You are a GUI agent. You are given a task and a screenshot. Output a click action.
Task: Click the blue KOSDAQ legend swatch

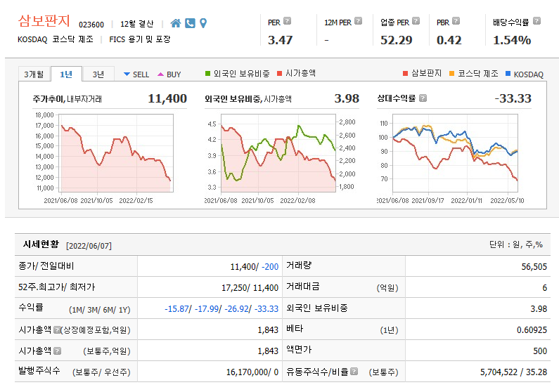508,73
